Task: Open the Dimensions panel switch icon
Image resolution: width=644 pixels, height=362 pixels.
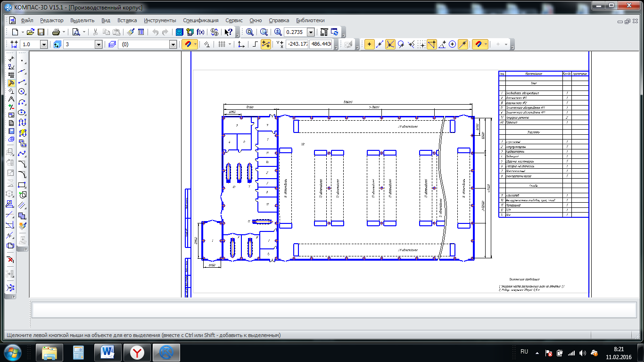Action: click(11, 59)
